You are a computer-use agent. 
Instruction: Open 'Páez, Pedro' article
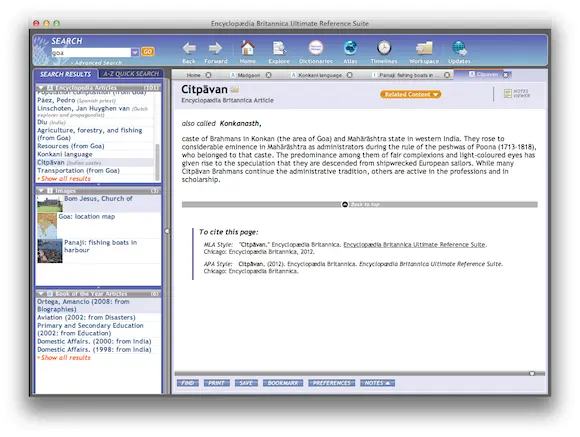click(56, 100)
